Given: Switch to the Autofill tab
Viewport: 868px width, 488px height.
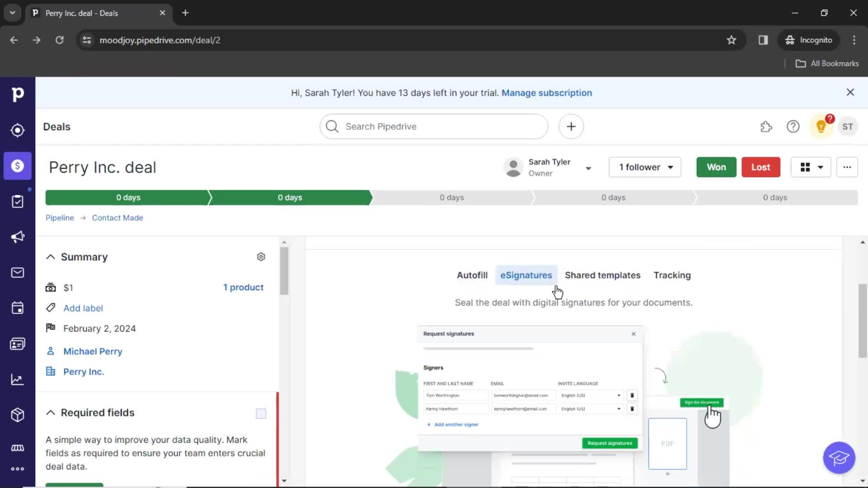Looking at the screenshot, I should 472,275.
